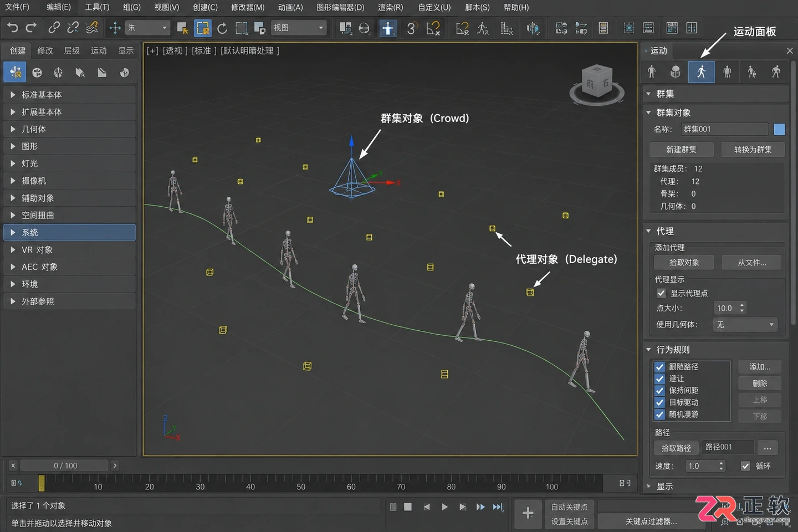This screenshot has height=532, width=798.
Task: Toggle the 避让 behavior checkbox
Action: click(659, 378)
